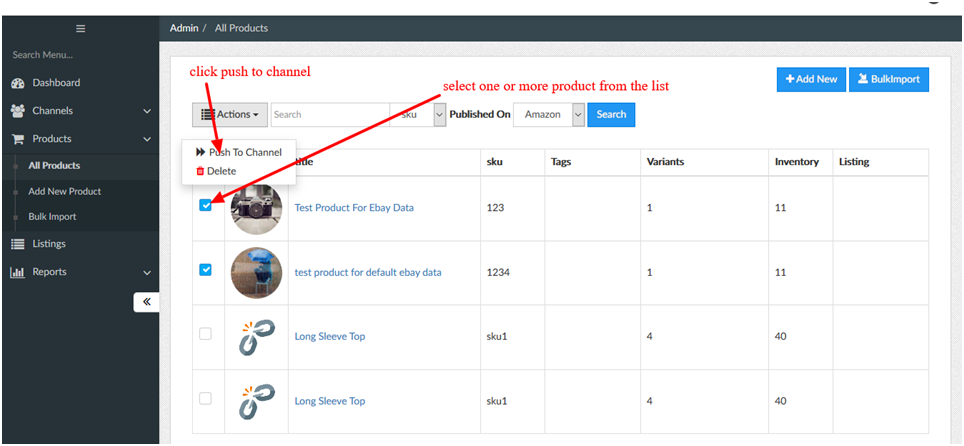Open the last Long Sleeve Top link

pyautogui.click(x=330, y=401)
